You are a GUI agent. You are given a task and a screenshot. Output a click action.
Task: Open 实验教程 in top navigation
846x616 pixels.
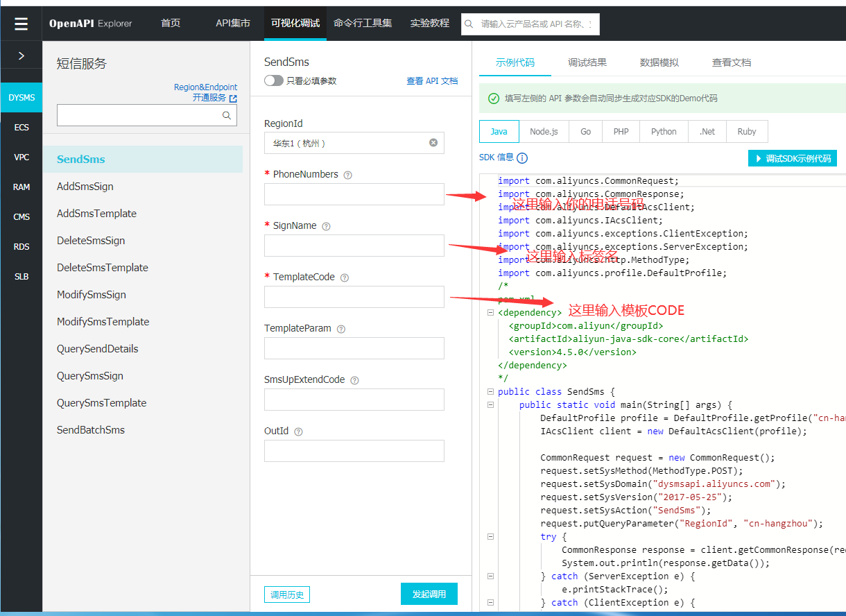(429, 23)
